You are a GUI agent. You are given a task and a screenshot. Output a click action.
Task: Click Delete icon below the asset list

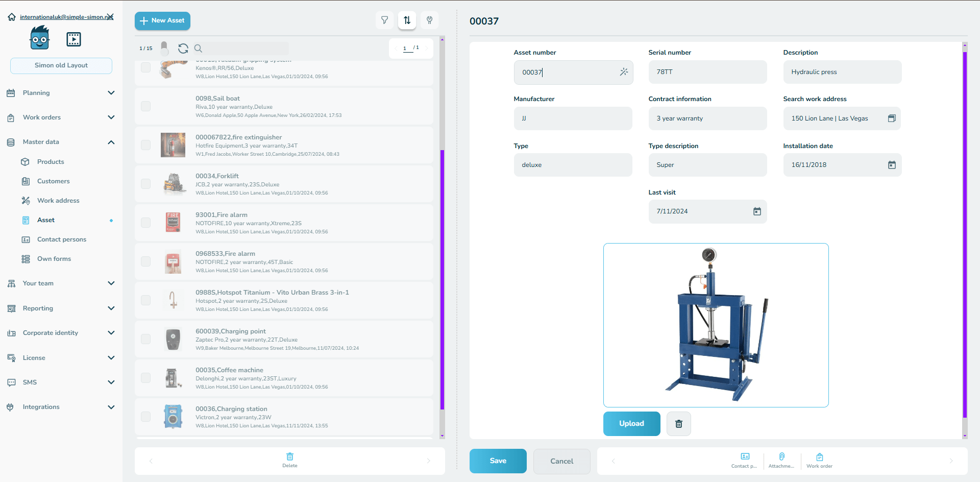coord(290,460)
